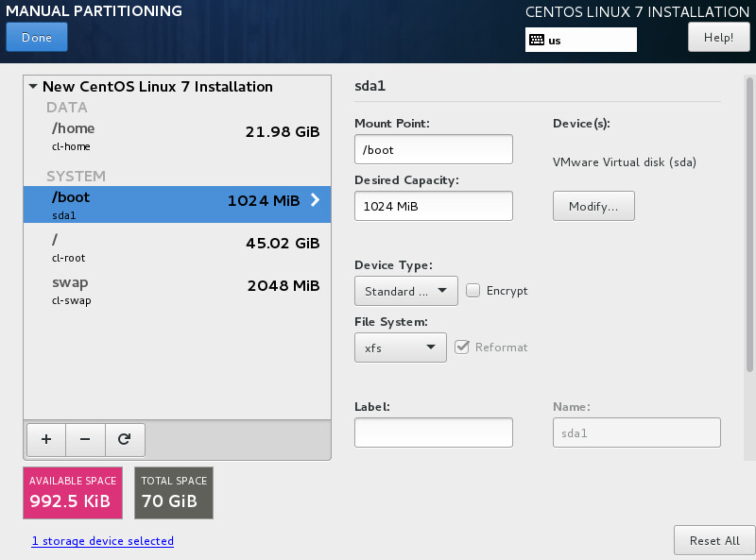Click the Help! button

pyautogui.click(x=718, y=38)
